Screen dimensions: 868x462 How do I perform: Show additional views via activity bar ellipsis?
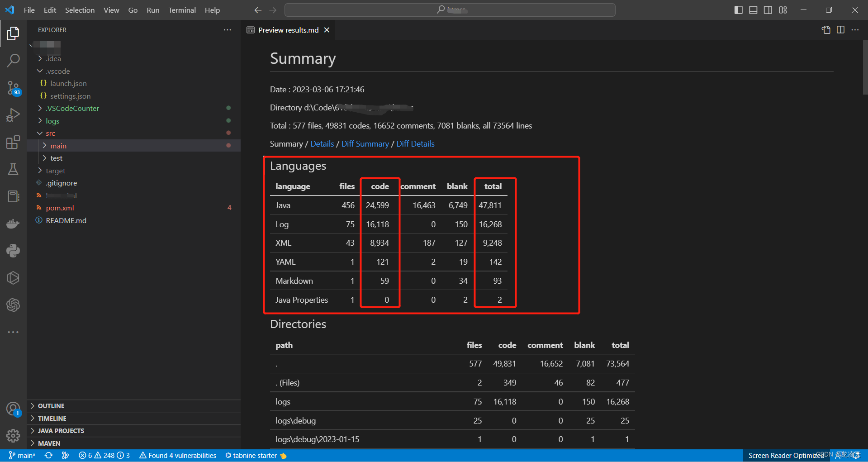(13, 332)
